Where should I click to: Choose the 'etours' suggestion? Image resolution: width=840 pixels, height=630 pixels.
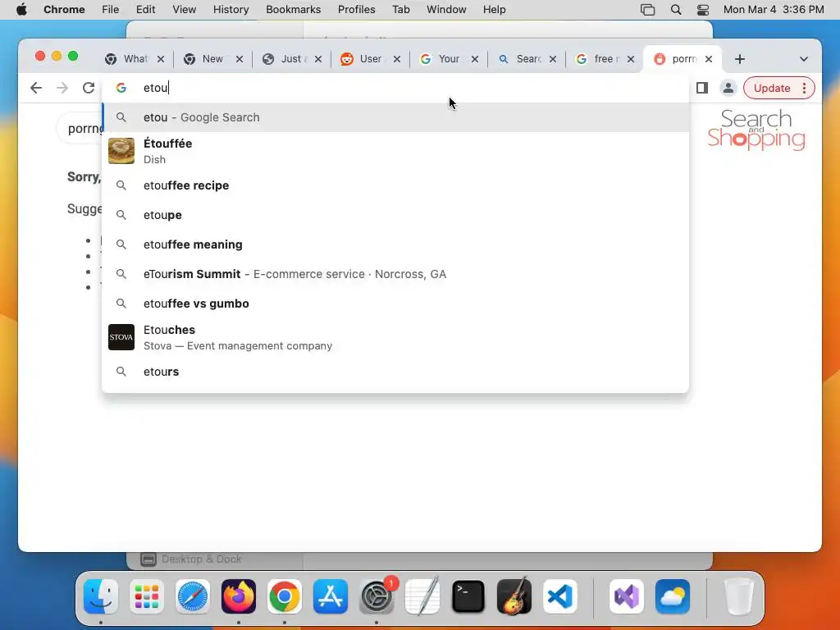[395, 372]
